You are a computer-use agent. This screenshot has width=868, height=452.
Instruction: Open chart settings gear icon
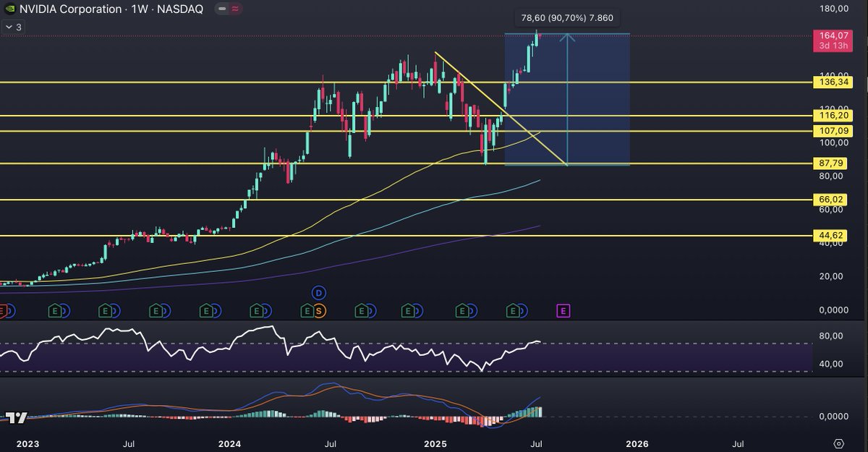point(838,443)
